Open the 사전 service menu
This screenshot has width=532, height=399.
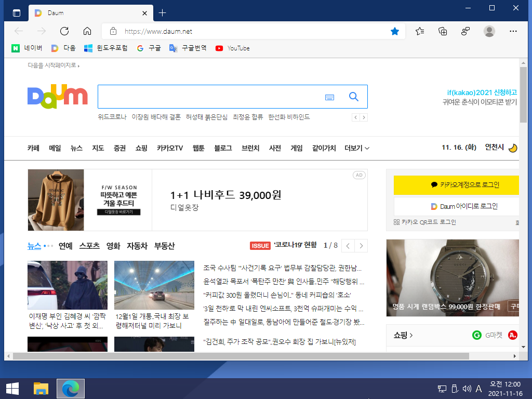point(275,148)
